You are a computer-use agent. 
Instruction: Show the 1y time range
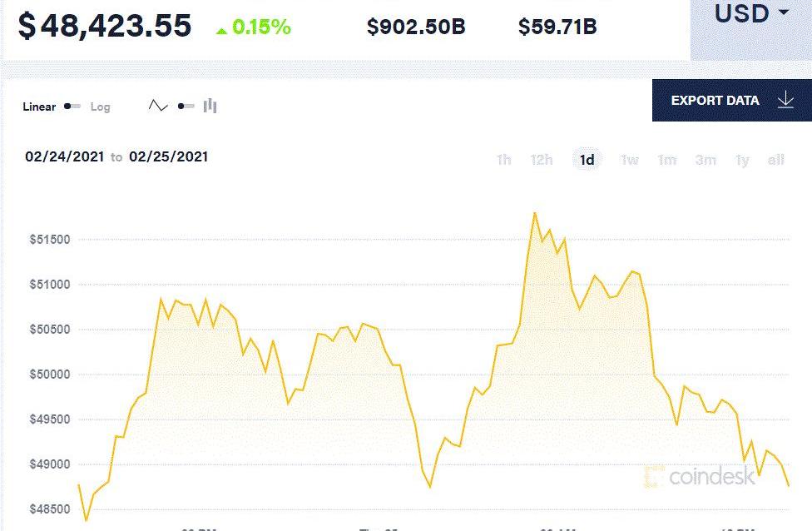pyautogui.click(x=742, y=160)
